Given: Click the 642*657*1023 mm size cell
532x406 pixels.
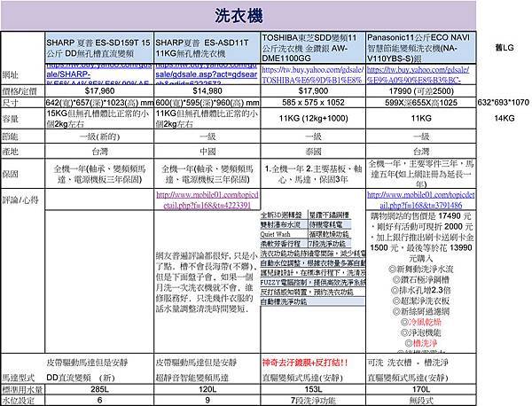Looking at the screenshot, I should pos(99,103).
